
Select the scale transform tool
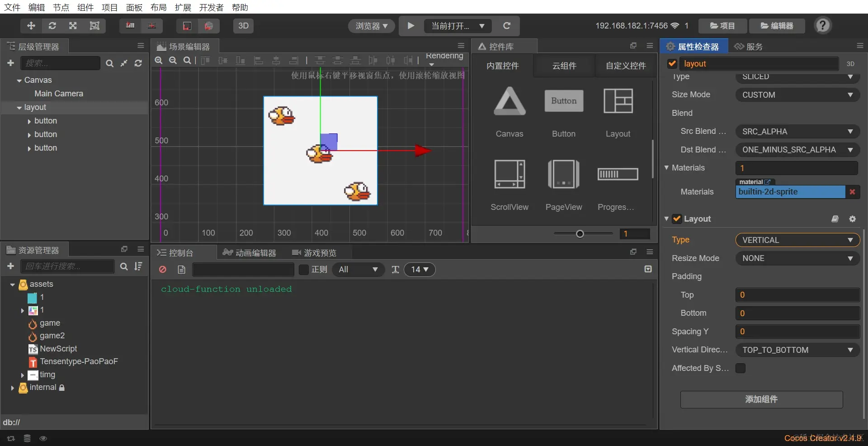coord(73,26)
